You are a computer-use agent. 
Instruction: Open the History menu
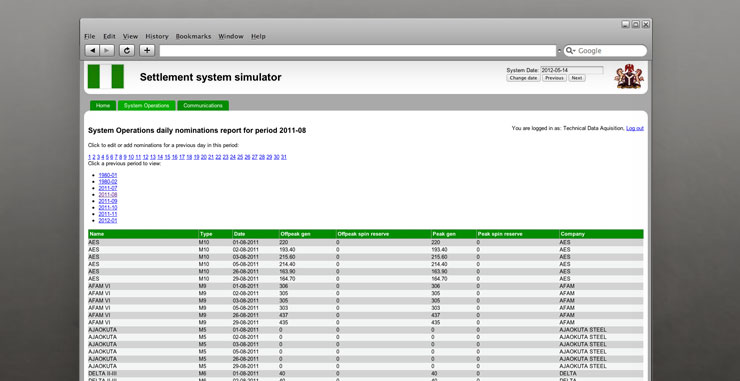(x=157, y=36)
